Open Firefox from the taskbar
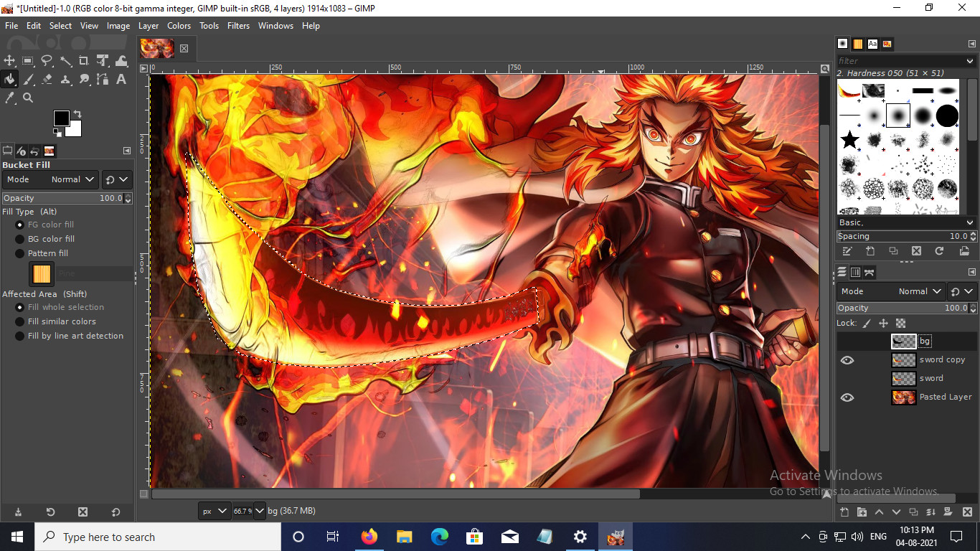Viewport: 980px width, 551px height. click(x=369, y=537)
